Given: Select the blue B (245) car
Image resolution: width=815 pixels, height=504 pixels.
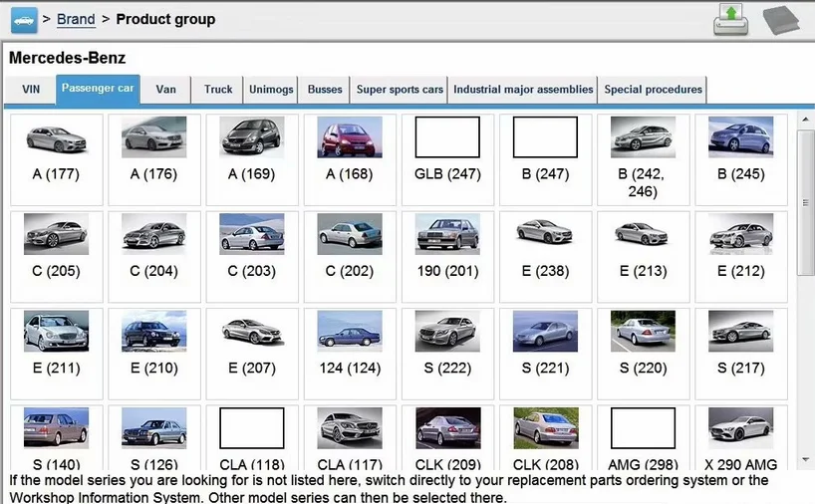Looking at the screenshot, I should pos(740,159).
